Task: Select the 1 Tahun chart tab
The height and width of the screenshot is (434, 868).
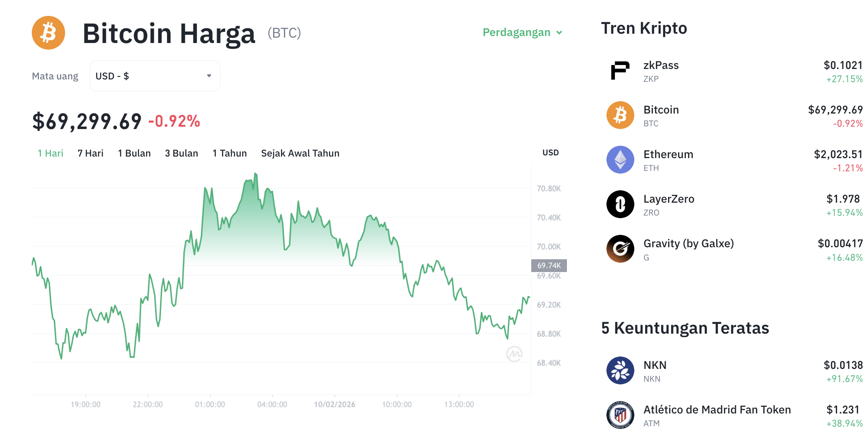Action: pos(229,153)
